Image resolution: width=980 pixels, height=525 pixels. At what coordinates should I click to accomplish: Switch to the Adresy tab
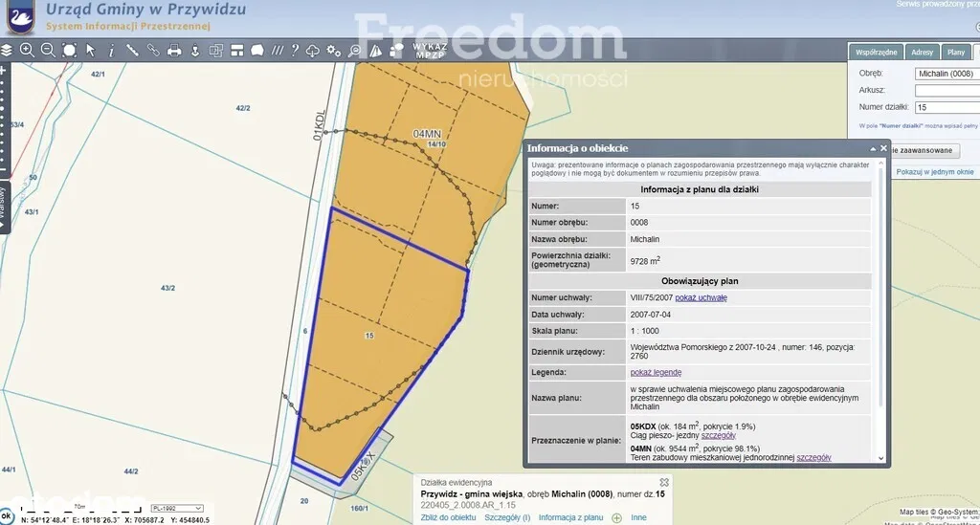(x=923, y=52)
